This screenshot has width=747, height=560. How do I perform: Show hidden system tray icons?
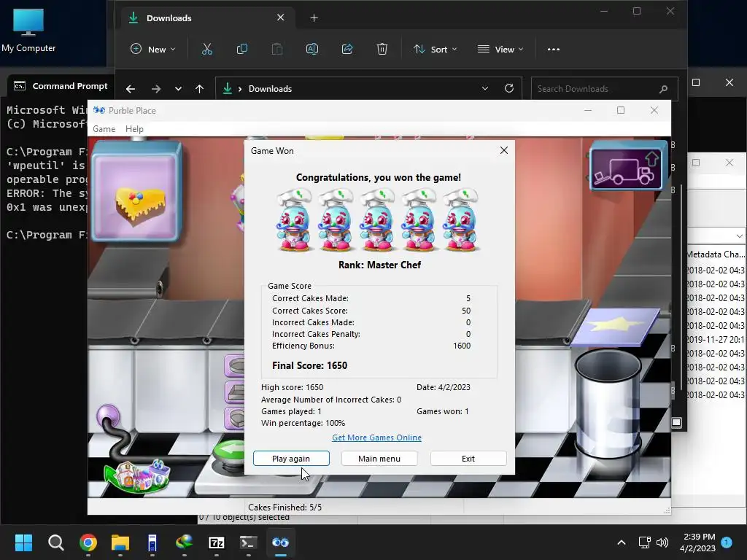tap(622, 542)
